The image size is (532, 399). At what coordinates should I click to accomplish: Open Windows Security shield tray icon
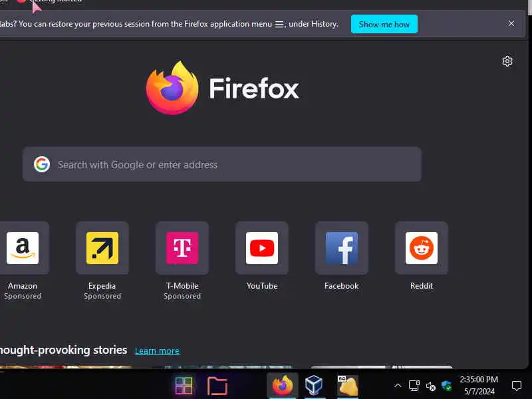point(446,386)
